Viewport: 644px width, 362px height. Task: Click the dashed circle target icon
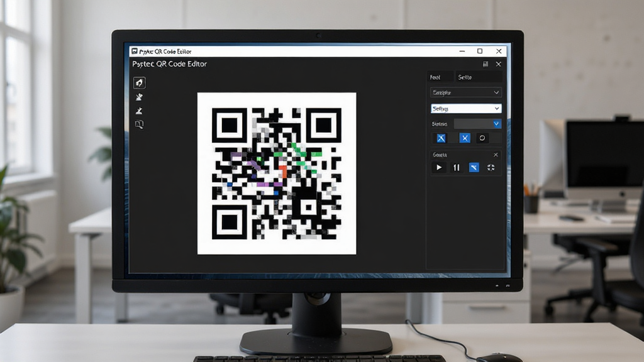(x=491, y=167)
